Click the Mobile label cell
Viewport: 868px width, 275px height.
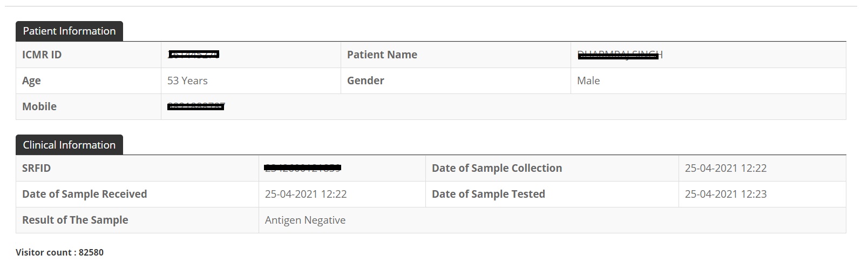tap(39, 106)
